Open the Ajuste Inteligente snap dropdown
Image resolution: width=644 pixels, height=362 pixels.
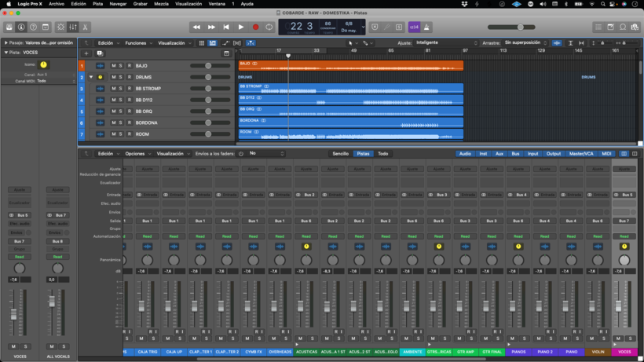point(447,42)
